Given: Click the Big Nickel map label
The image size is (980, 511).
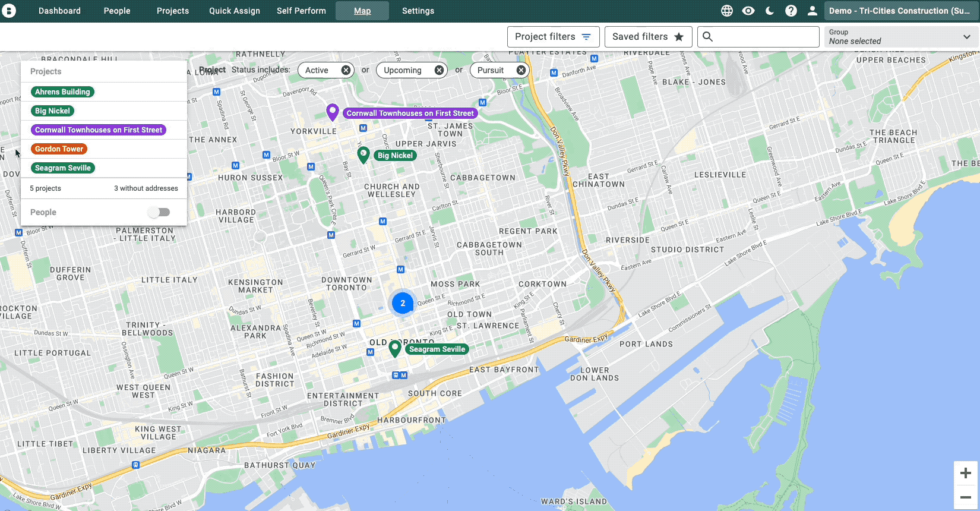Looking at the screenshot, I should [x=395, y=155].
